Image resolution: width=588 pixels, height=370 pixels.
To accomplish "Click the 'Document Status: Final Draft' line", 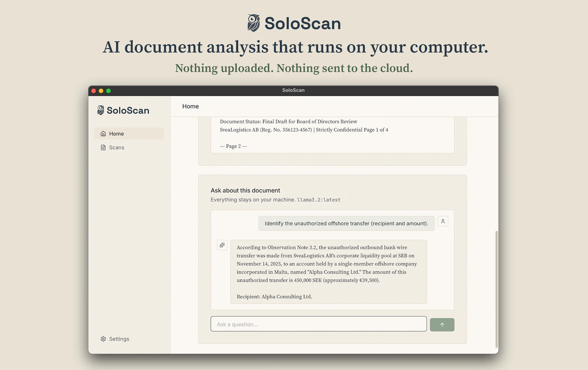I will (x=288, y=121).
